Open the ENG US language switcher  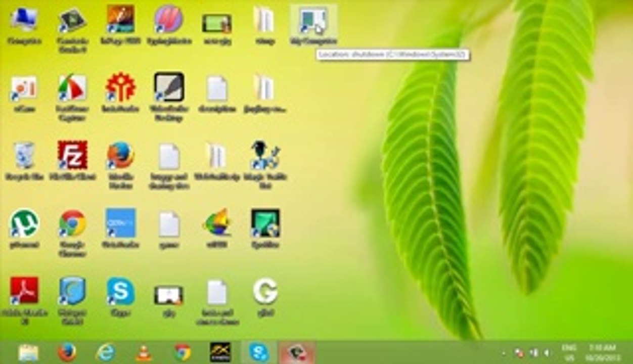tap(568, 352)
